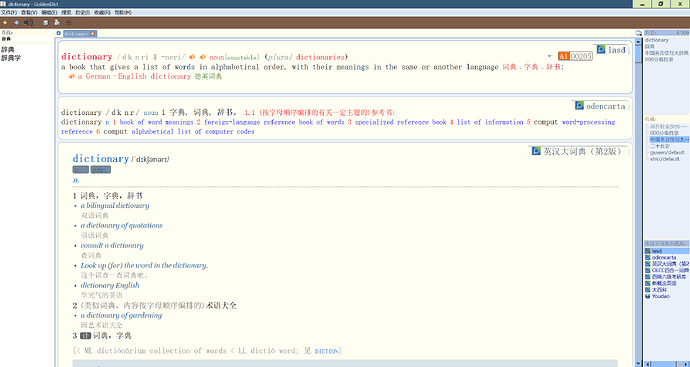Go back with the orange arrow toolbar icon
Screen dimensions: 690x367
tap(5, 22)
